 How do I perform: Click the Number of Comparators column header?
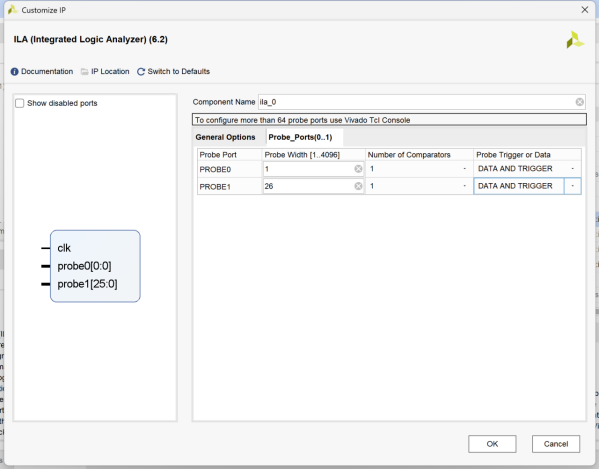(x=409, y=155)
